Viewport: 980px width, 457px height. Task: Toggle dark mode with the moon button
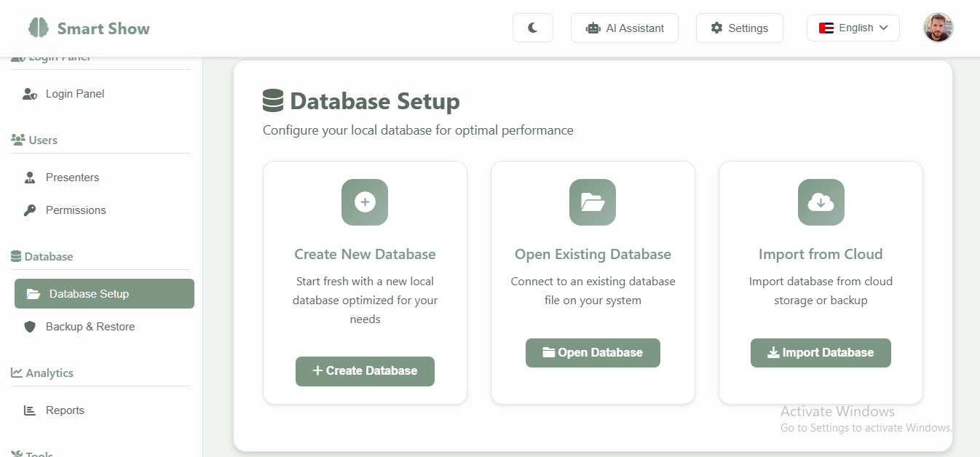coord(533,28)
